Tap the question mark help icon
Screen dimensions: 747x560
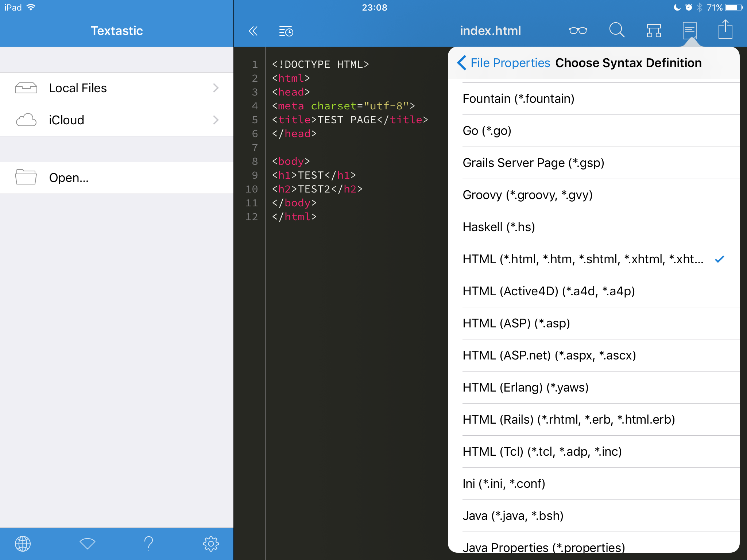tap(148, 544)
